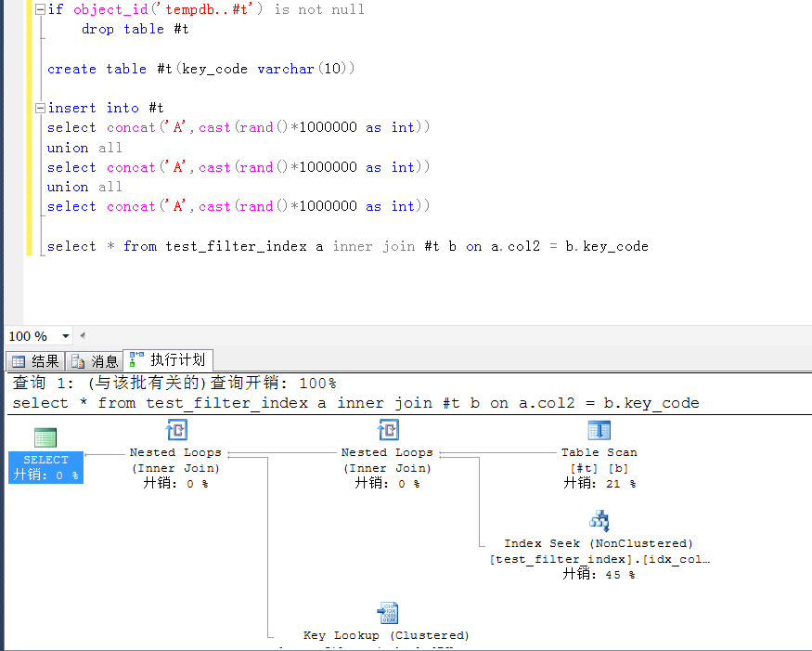Open the 100 % zoom dropdown
The width and height of the screenshot is (812, 651).
tap(66, 336)
